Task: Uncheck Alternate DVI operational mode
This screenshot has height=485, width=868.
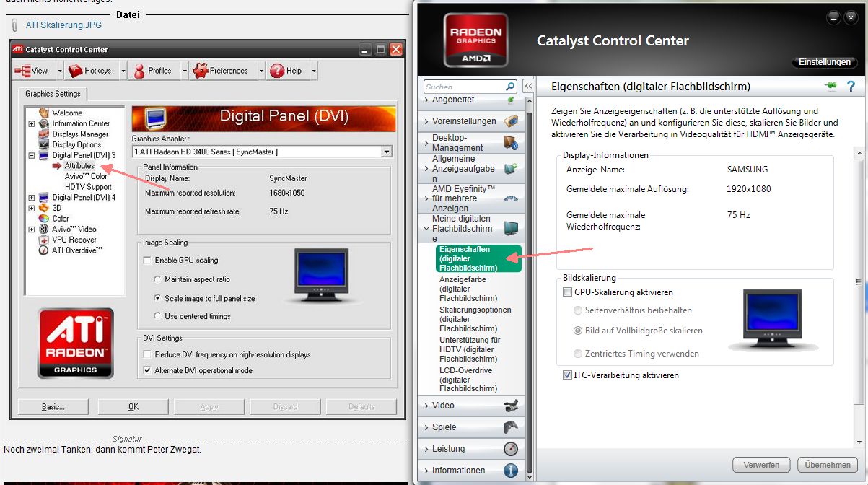Action: tap(148, 370)
